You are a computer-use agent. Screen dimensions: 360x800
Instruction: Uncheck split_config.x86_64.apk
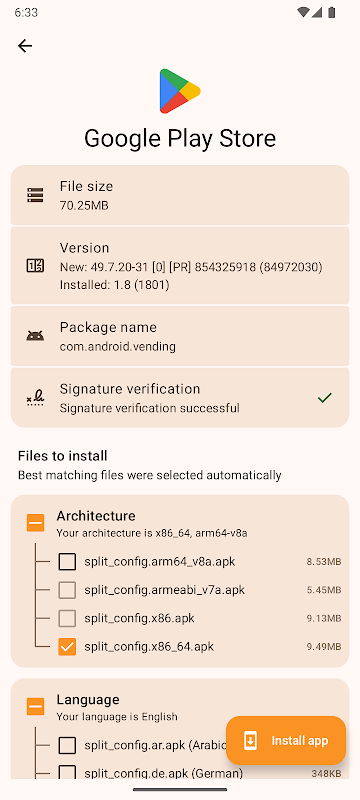point(67,647)
